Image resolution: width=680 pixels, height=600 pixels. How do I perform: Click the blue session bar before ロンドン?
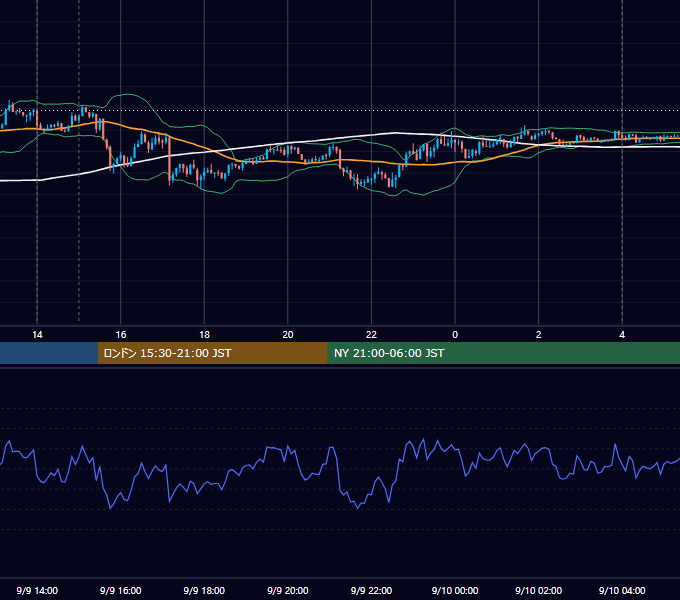(x=49, y=353)
